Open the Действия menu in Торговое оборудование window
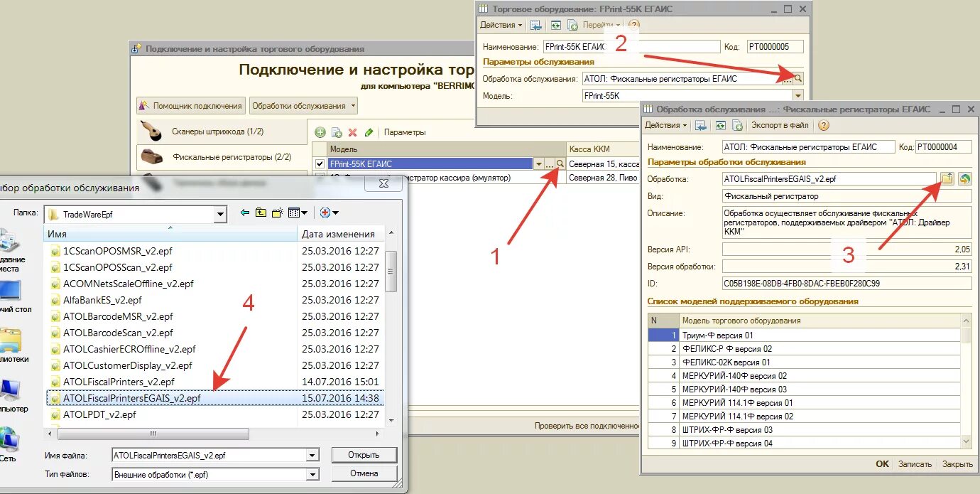Image resolution: width=980 pixels, height=494 pixels. tap(501, 25)
